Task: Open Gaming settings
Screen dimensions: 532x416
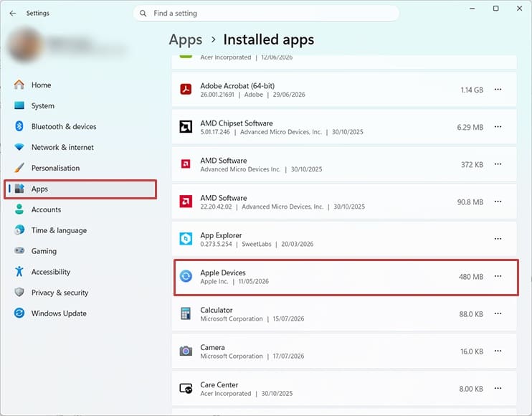Action: coord(80,251)
